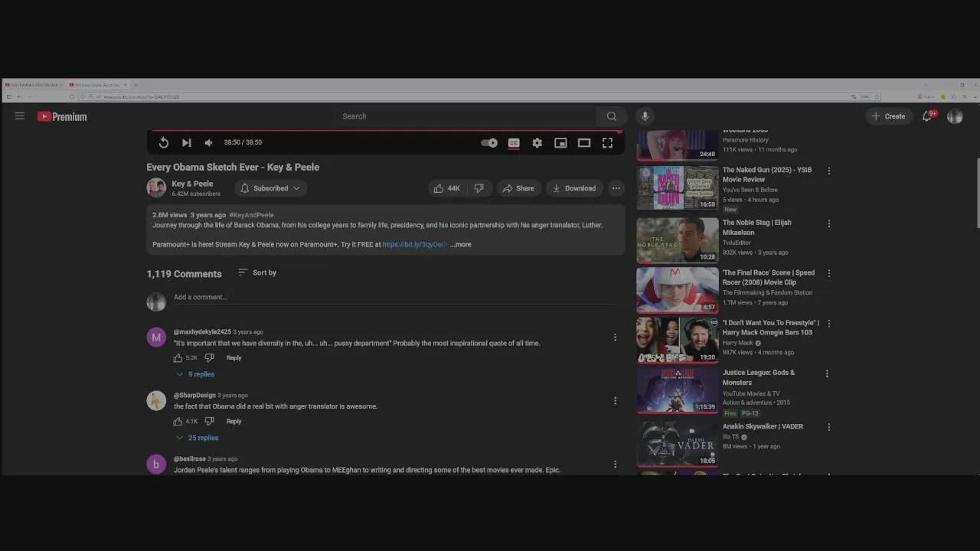
Task: Expand 9 replies thread
Action: [195, 374]
